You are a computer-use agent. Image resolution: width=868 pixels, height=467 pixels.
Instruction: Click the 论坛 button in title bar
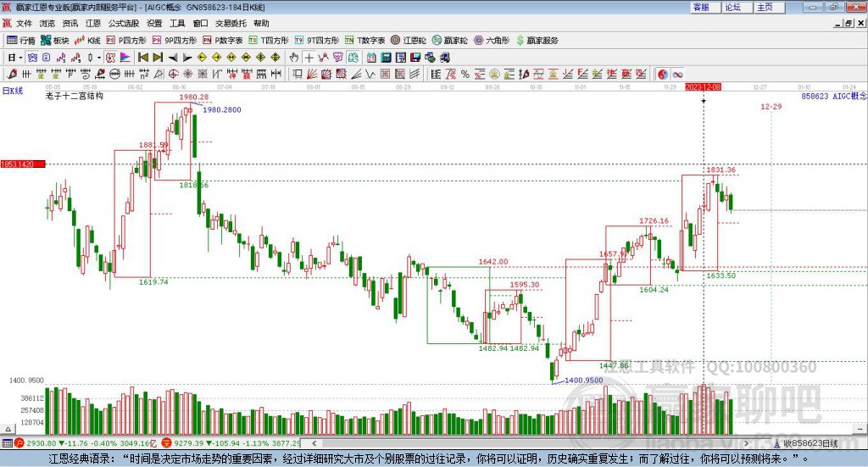(736, 7)
